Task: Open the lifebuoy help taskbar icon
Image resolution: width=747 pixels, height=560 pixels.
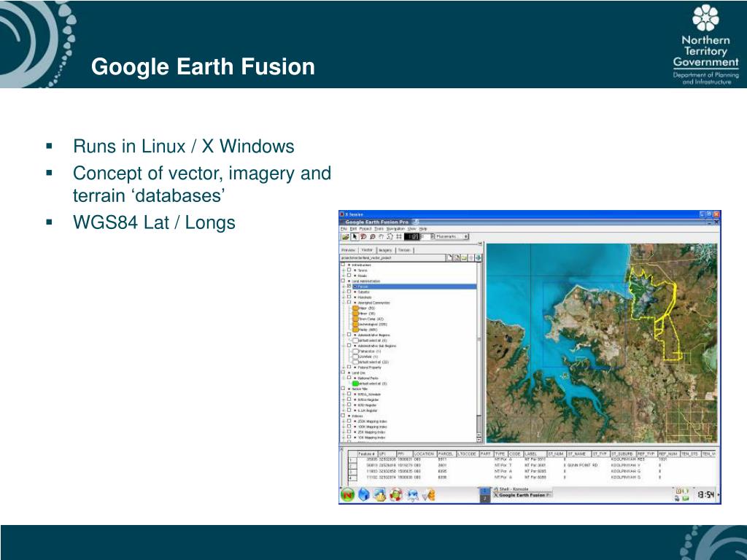Action: coord(396,495)
